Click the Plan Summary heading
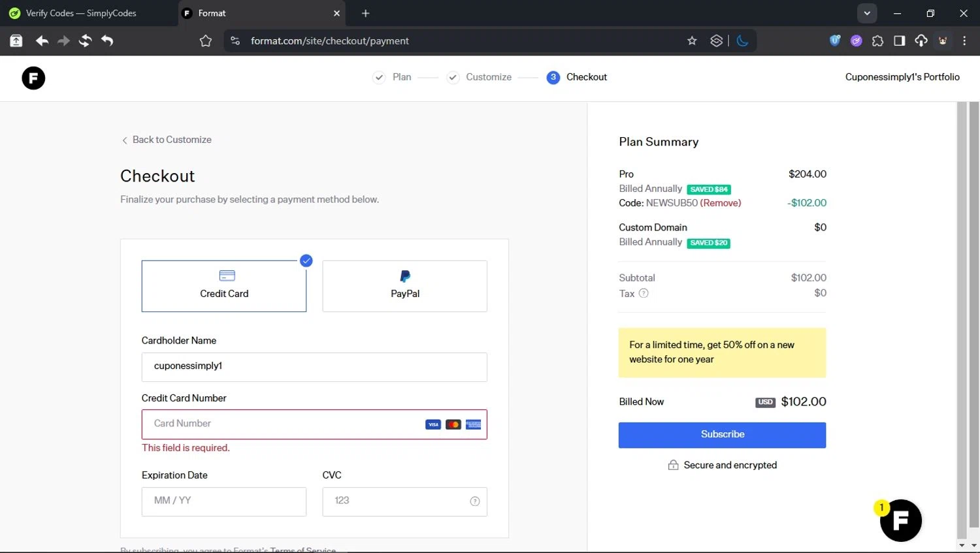 pyautogui.click(x=659, y=142)
